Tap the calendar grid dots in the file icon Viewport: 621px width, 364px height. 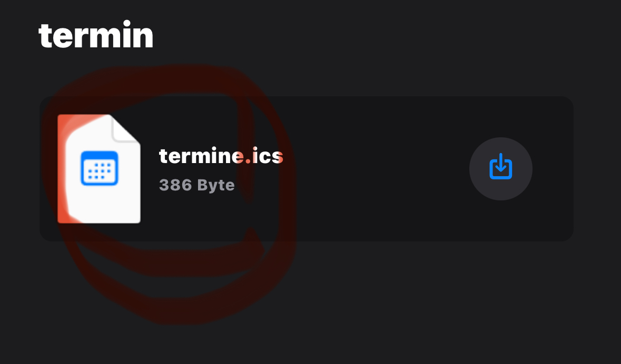(100, 171)
